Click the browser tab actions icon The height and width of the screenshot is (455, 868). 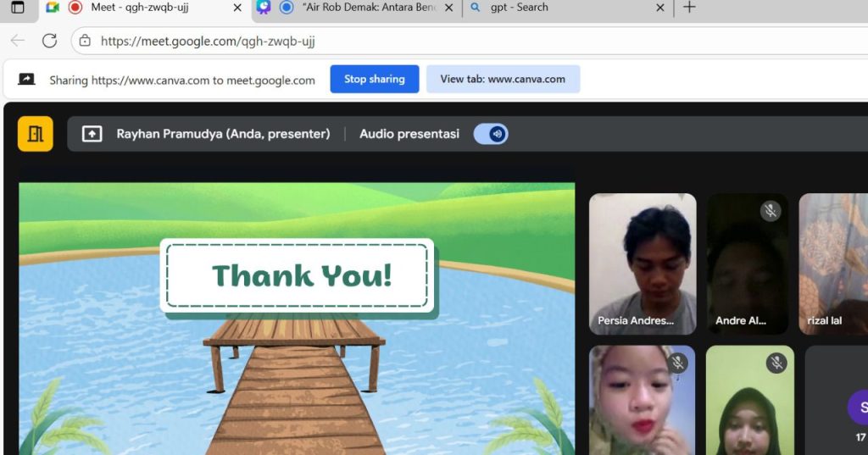(x=18, y=7)
